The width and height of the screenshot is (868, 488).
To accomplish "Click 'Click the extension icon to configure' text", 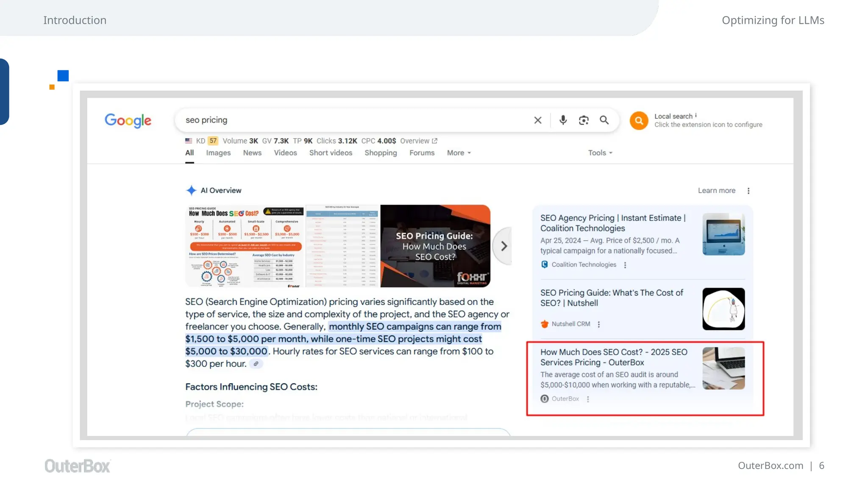I will pos(708,125).
